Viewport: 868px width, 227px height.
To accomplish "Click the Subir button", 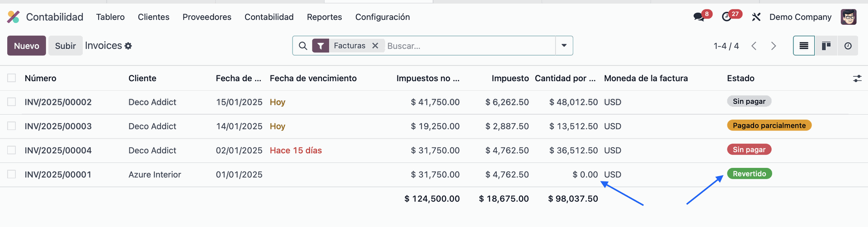I will [66, 46].
